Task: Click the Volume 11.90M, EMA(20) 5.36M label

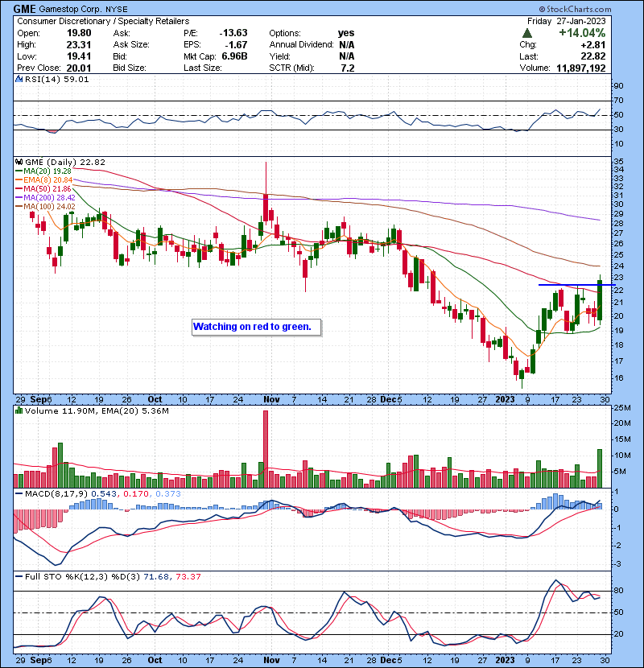Action: coord(97,410)
